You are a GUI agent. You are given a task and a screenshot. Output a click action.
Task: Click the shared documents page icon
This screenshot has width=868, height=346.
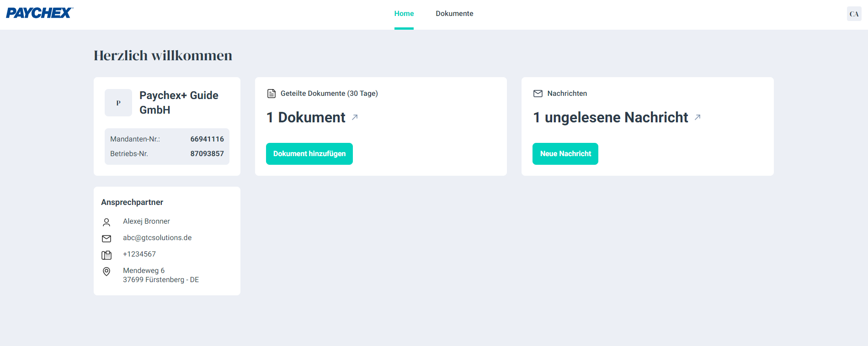[272, 94]
